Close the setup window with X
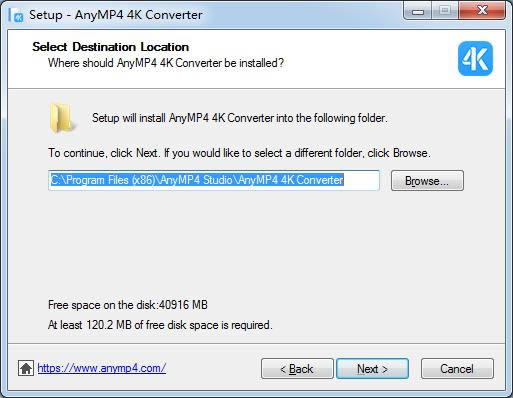 (482, 11)
